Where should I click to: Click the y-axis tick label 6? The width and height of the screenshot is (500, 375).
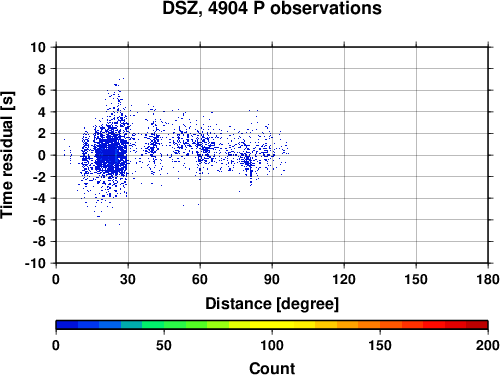click(x=41, y=90)
